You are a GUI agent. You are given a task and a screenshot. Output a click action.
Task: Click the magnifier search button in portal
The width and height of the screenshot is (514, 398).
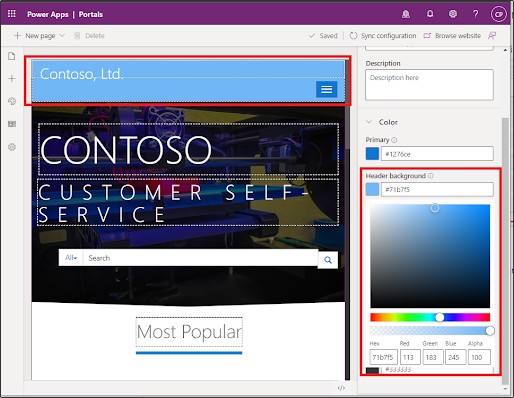click(328, 260)
